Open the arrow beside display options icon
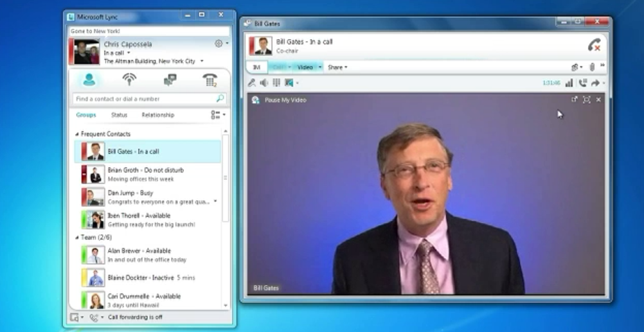 pyautogui.click(x=224, y=115)
